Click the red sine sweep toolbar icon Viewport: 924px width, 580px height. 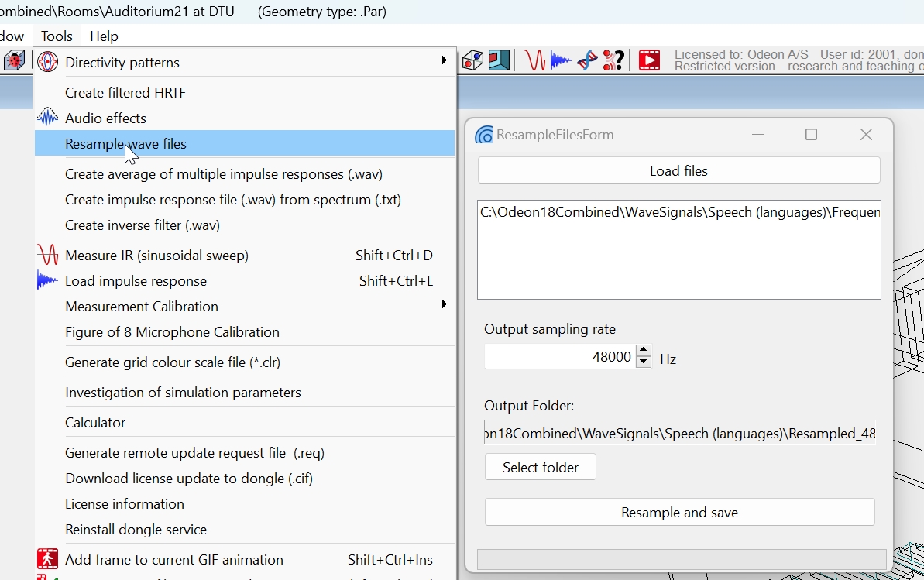pos(534,60)
